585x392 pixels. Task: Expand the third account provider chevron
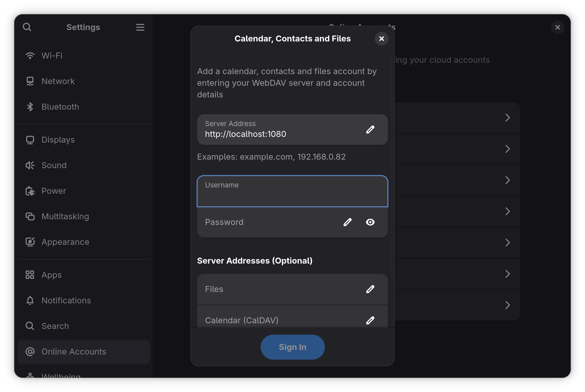(x=507, y=180)
